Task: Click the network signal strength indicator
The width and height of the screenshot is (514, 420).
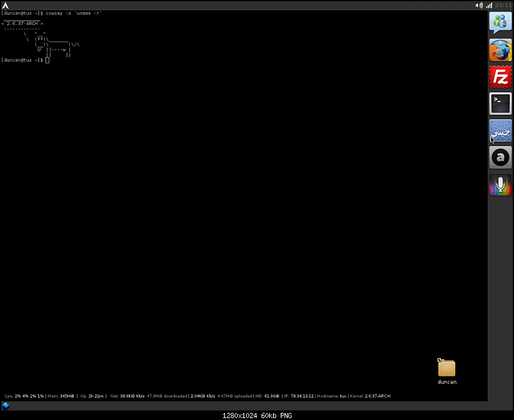Action: [489, 5]
